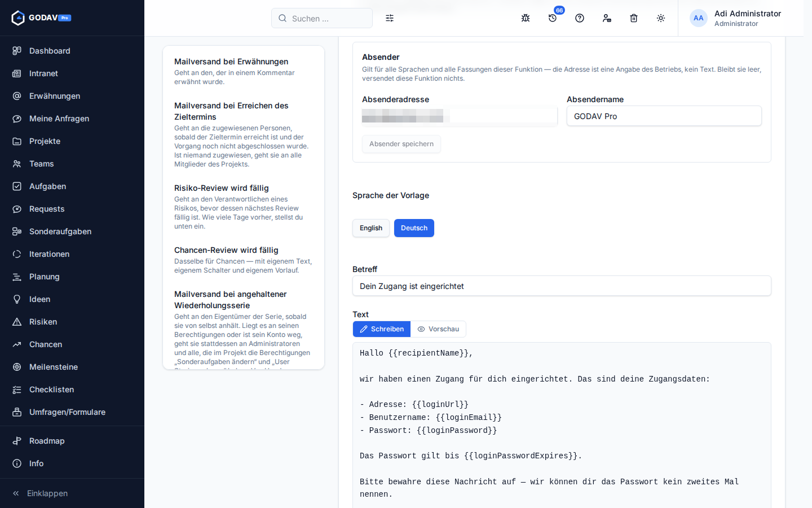Open Ideen in the sidebar
This screenshot has height=508, width=812.
point(72,299)
